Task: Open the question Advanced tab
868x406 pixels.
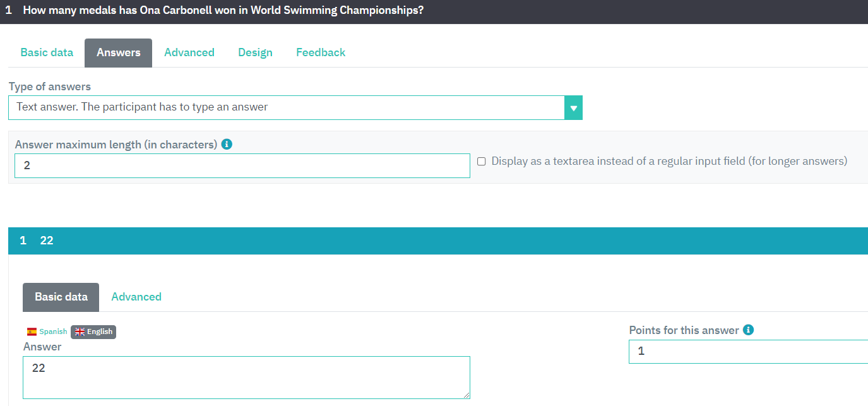Action: click(189, 52)
